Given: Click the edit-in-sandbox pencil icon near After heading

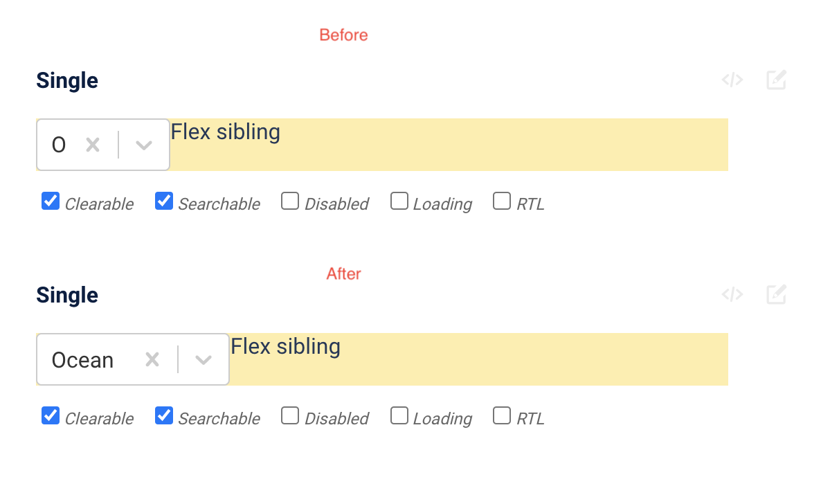Looking at the screenshot, I should pos(776,294).
